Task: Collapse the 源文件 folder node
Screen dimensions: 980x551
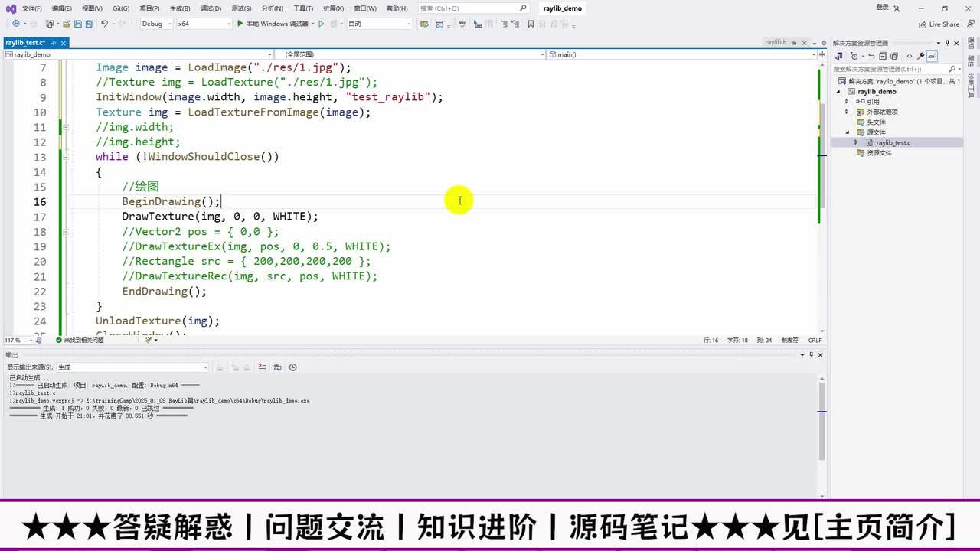Action: (x=848, y=132)
